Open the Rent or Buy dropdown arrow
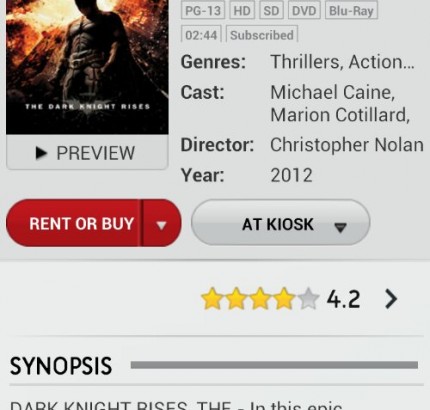Screen dimensions: 430x410 click(162, 224)
